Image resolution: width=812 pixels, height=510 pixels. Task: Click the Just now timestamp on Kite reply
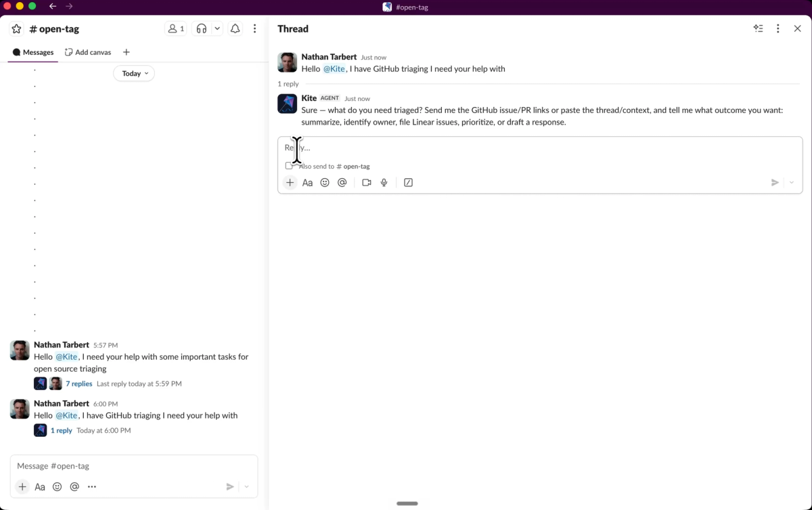tap(357, 99)
